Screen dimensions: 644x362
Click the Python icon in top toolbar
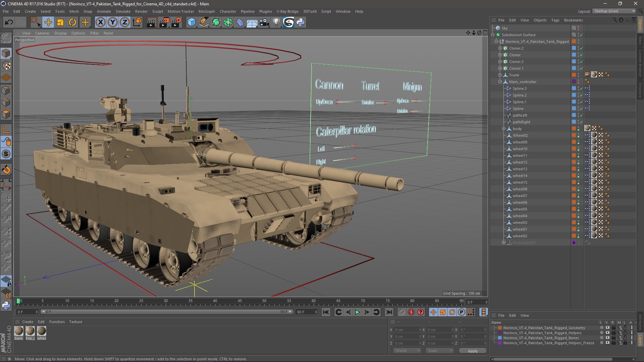301,22
